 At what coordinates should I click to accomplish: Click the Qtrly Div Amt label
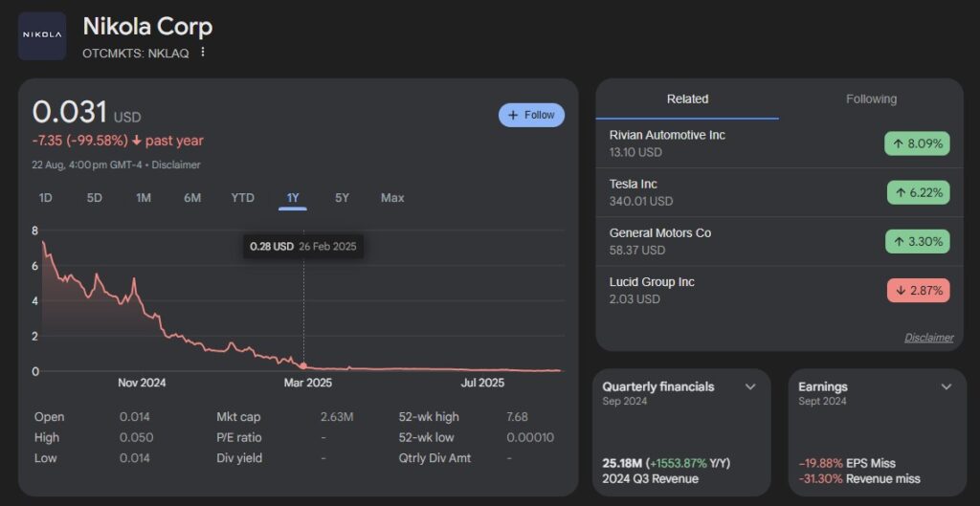435,458
